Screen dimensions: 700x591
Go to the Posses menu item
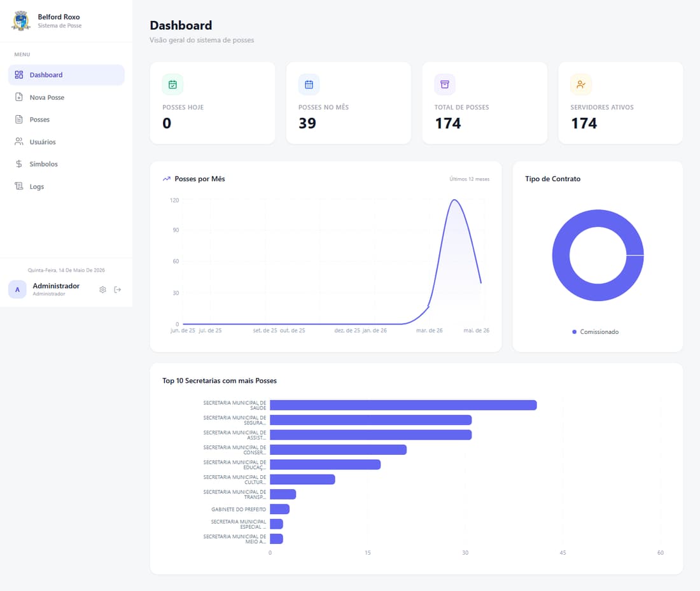66,120
